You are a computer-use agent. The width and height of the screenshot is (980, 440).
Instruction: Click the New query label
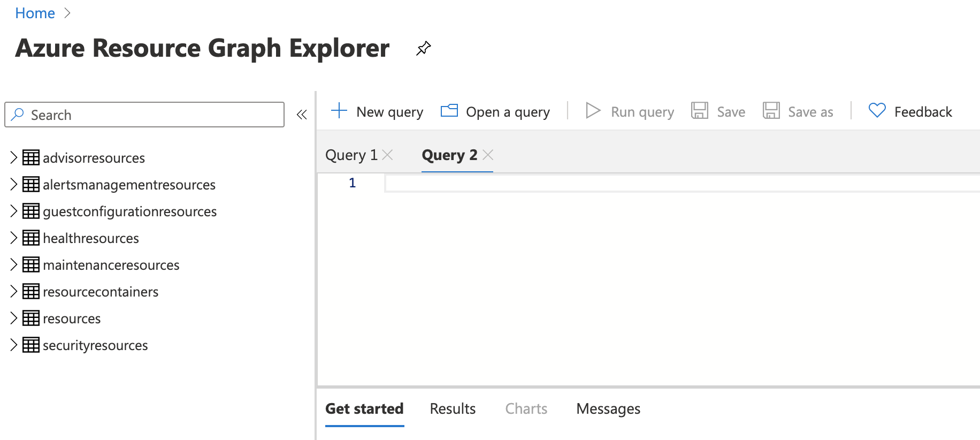389,112
